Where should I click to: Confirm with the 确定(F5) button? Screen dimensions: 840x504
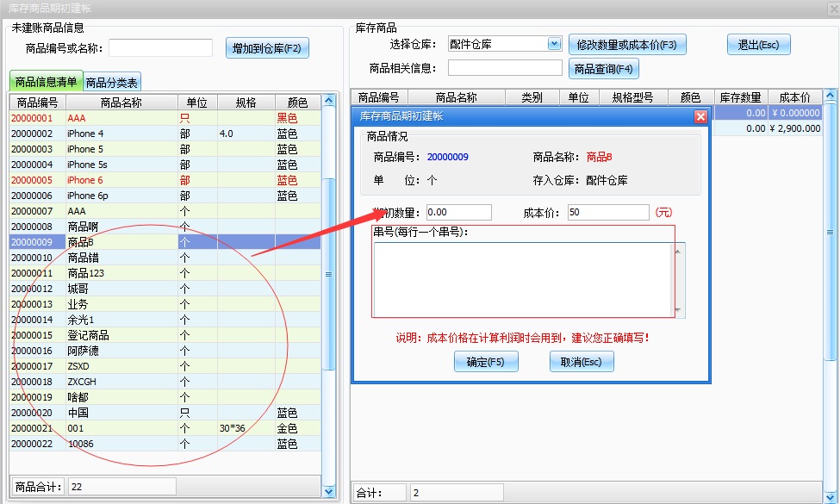pyautogui.click(x=486, y=362)
